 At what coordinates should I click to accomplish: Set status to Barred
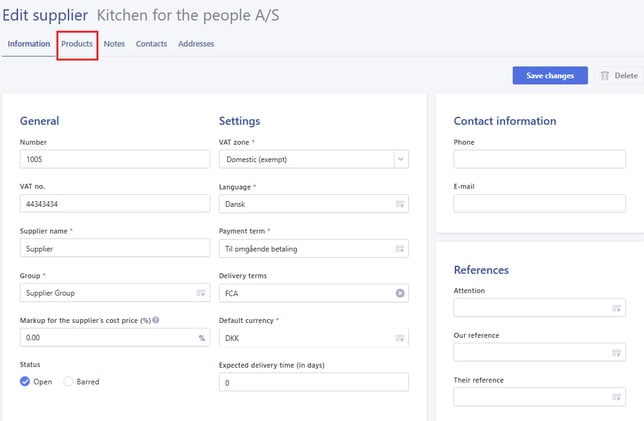point(69,382)
